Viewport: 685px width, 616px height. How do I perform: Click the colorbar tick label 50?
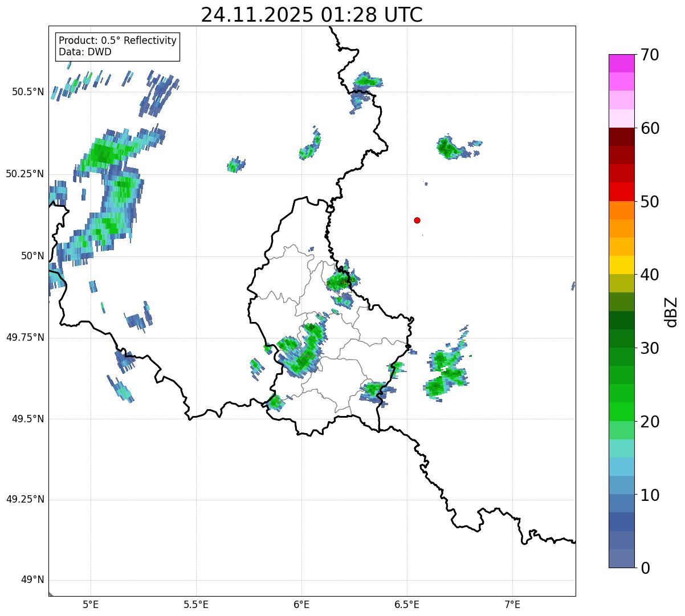[650, 202]
